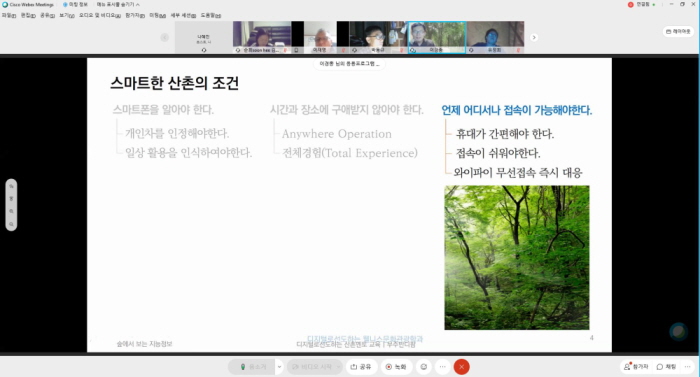Open the 도움말 (Help) menu
This screenshot has height=377, width=700.
(210, 15)
